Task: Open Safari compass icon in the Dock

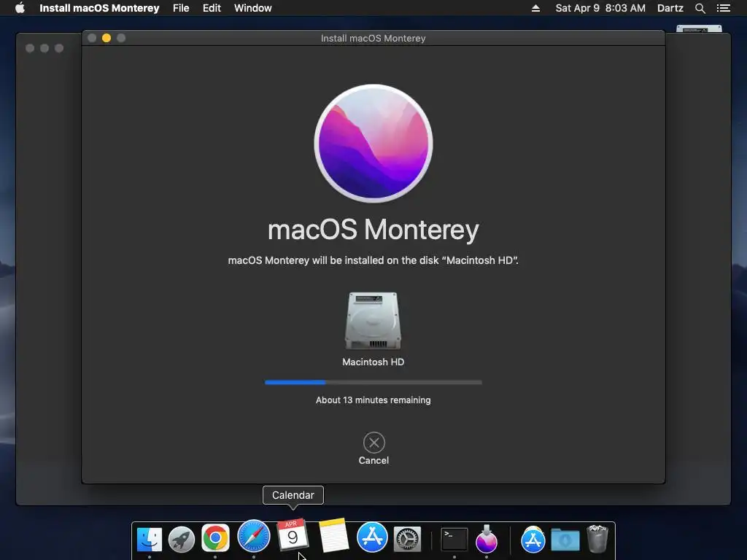Action: click(253, 536)
